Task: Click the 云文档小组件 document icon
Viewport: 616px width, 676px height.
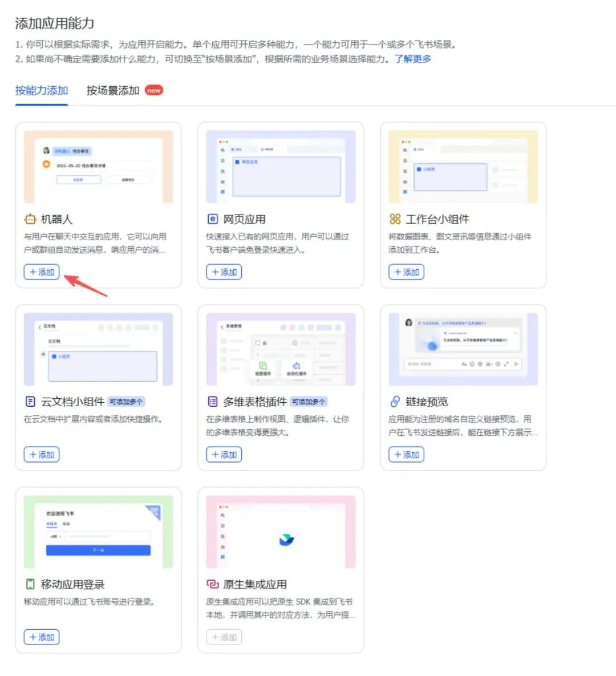Action: tap(30, 402)
